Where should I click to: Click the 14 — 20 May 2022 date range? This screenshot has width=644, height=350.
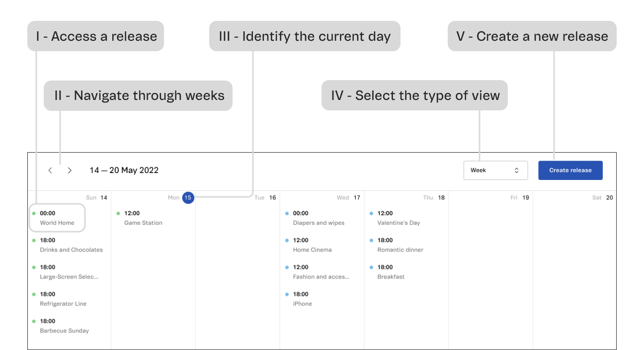coord(124,171)
